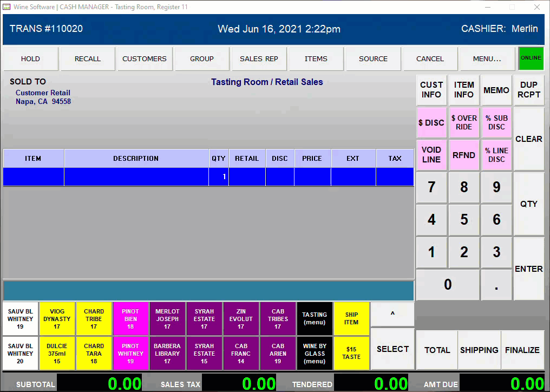
Task: Ring up SAUV BL WHITNEY 19
Action: coord(20,318)
